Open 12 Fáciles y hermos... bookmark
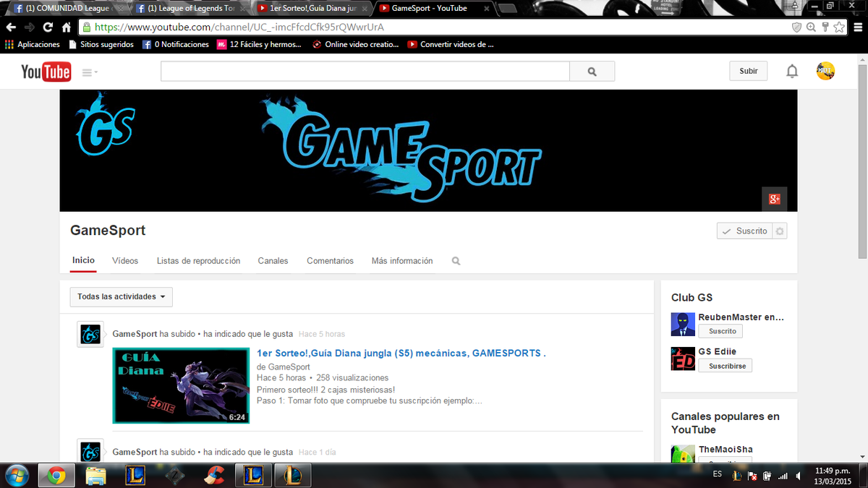 (259, 44)
